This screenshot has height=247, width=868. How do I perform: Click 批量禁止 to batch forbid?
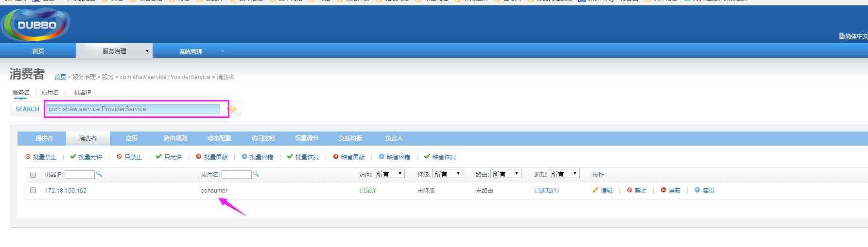point(45,157)
